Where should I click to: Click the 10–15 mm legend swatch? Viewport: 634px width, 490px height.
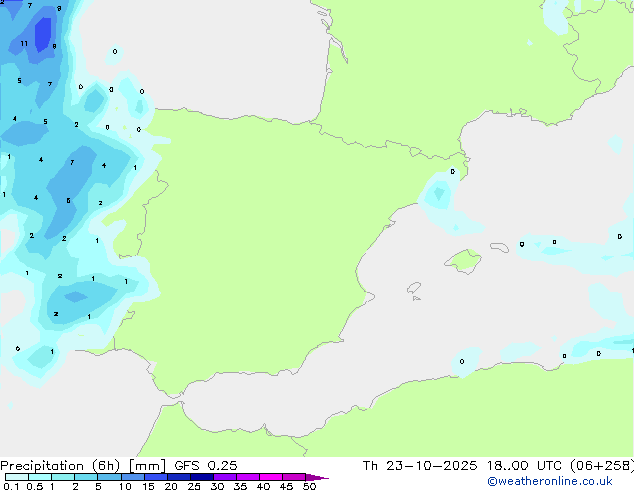[132, 477]
